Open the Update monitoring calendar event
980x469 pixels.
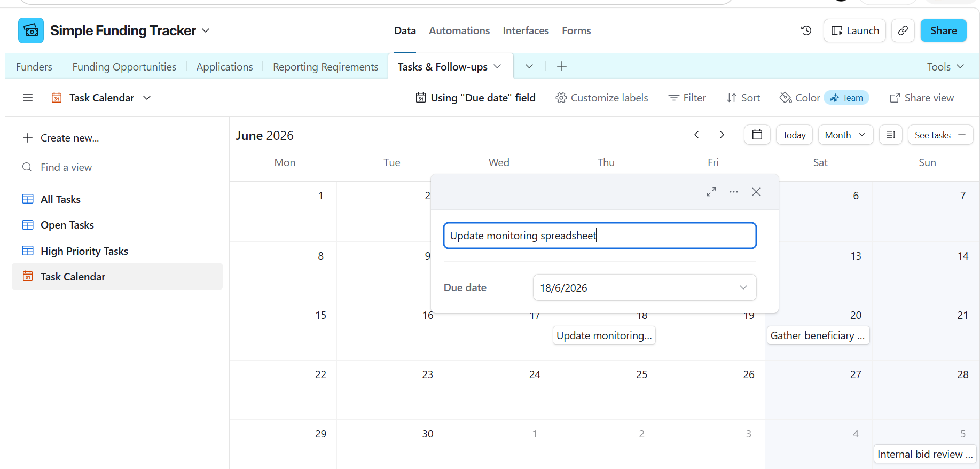pos(604,335)
